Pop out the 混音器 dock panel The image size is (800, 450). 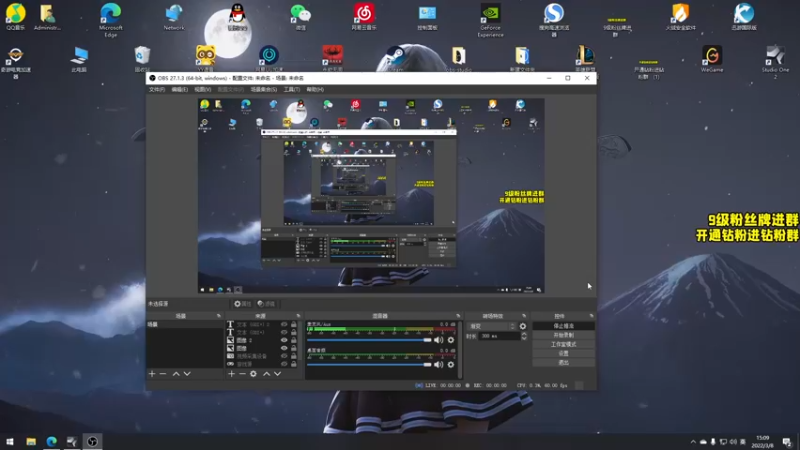click(x=458, y=316)
